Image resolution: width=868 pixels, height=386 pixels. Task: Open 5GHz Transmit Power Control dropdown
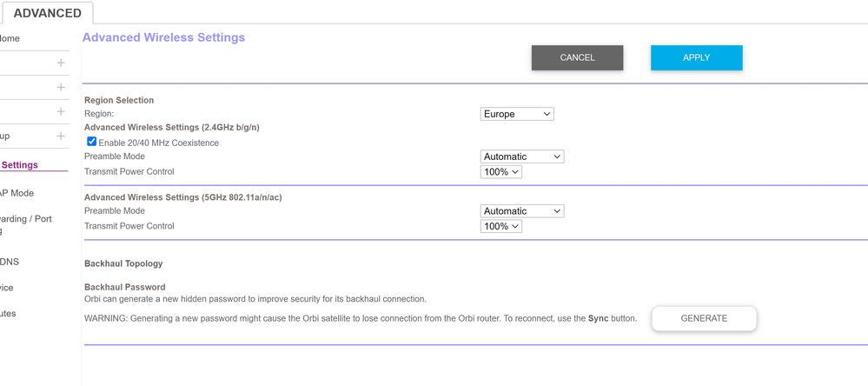click(x=501, y=226)
